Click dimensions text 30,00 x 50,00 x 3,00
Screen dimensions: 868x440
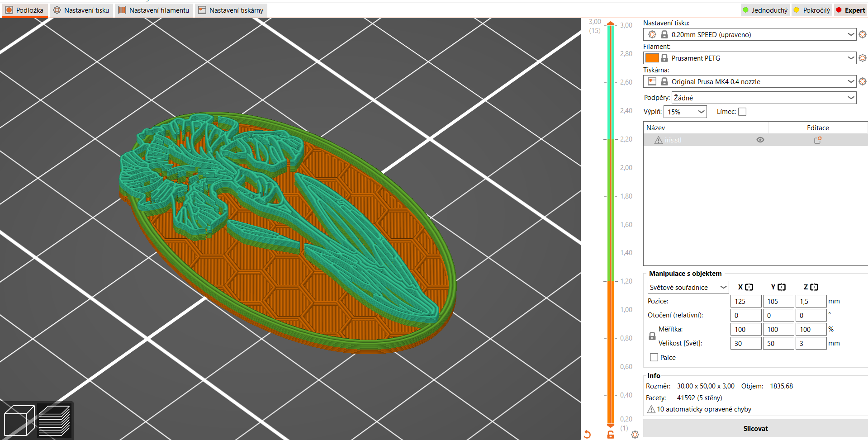coord(706,386)
